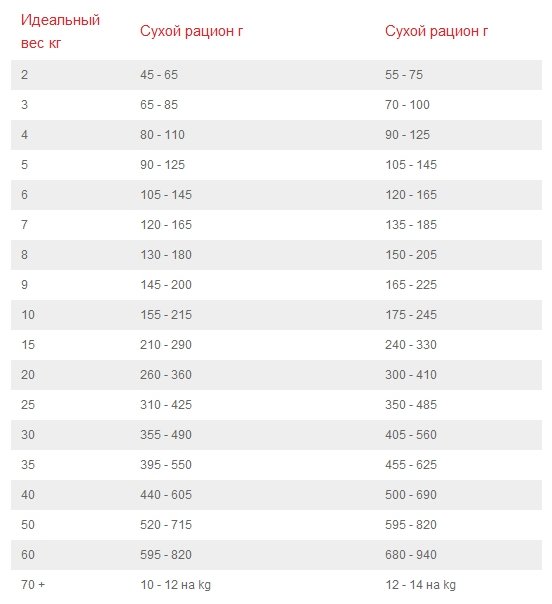Select the '45 - 65' ration cell
This screenshot has height=604, width=552.
point(159,75)
